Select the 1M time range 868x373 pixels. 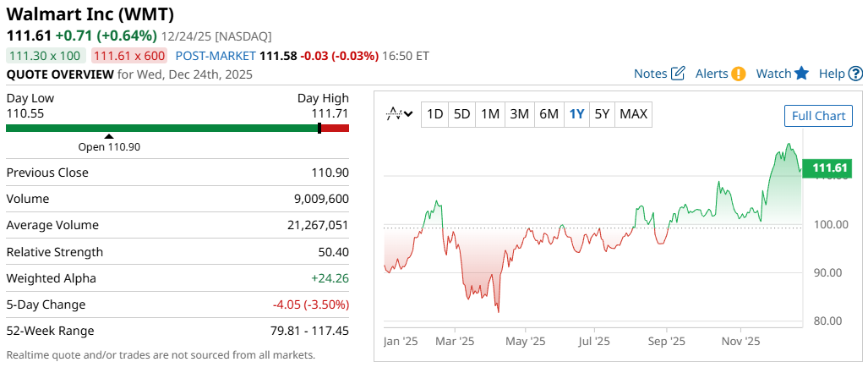[490, 114]
